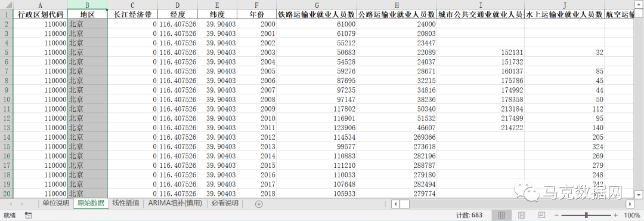The height and width of the screenshot is (221, 644).
Task: Add a new sheet with plus icon
Action: 259,204
